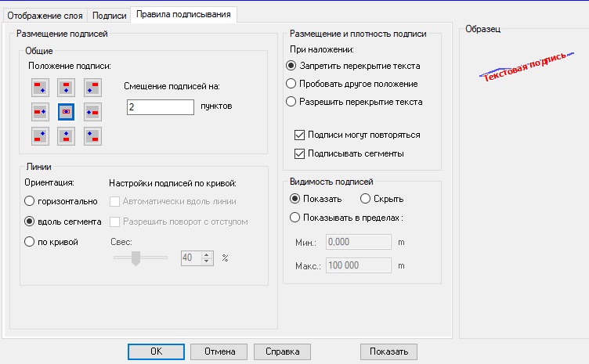This screenshot has width=589, height=364.
Task: Select the top-right label position icon
Action: (x=92, y=87)
